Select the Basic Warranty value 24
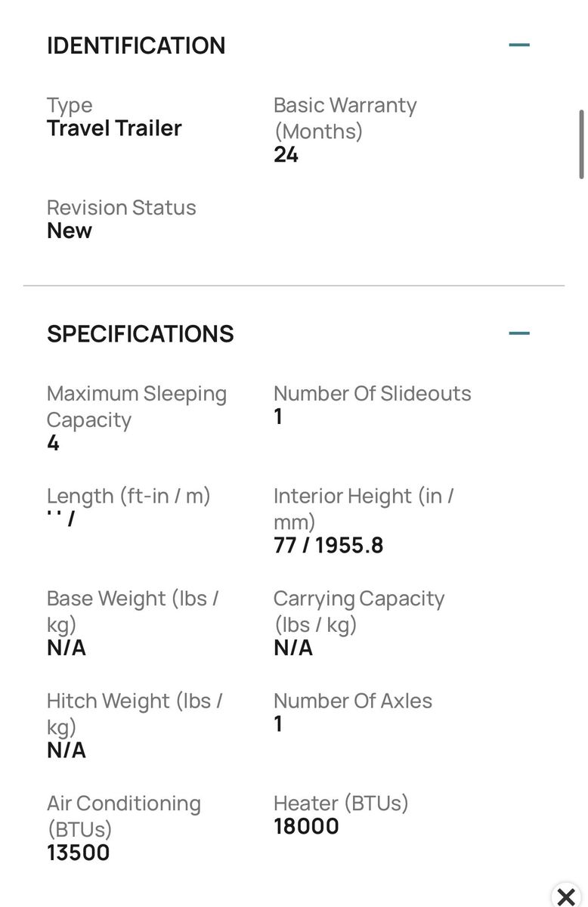This screenshot has width=588, height=907. 286,154
